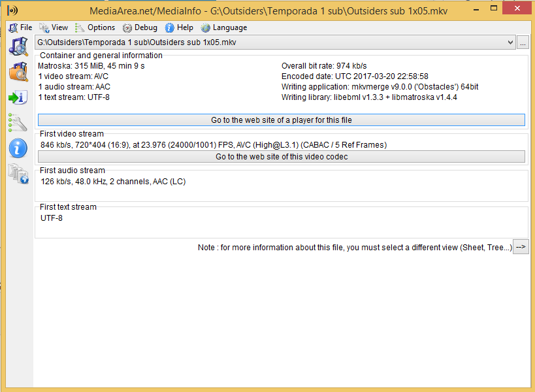The height and width of the screenshot is (392, 535).
Task: Click the 'Writing application: mkvmerge v9.0.0' text
Action: point(380,87)
